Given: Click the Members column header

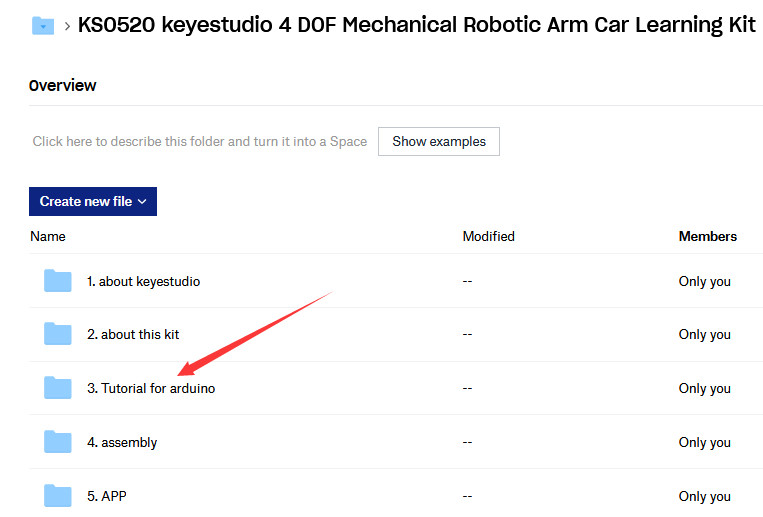Looking at the screenshot, I should point(708,236).
